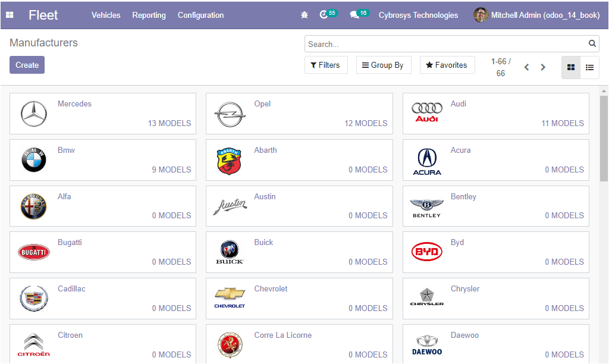The image size is (609, 364).
Task: Click the Corre La Licorne logo
Action: [x=230, y=345]
